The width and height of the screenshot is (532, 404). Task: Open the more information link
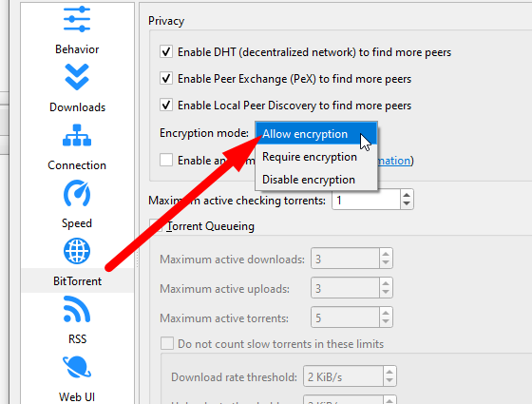pos(394,161)
